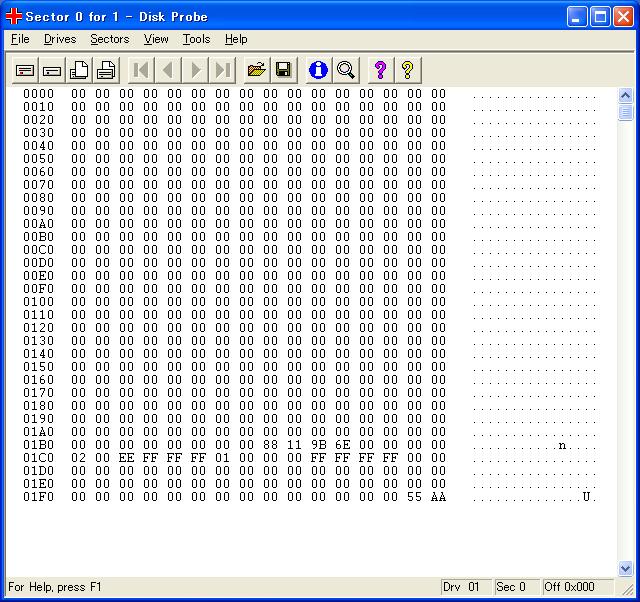
Task: Go to last sector arrow button
Action: (222, 70)
